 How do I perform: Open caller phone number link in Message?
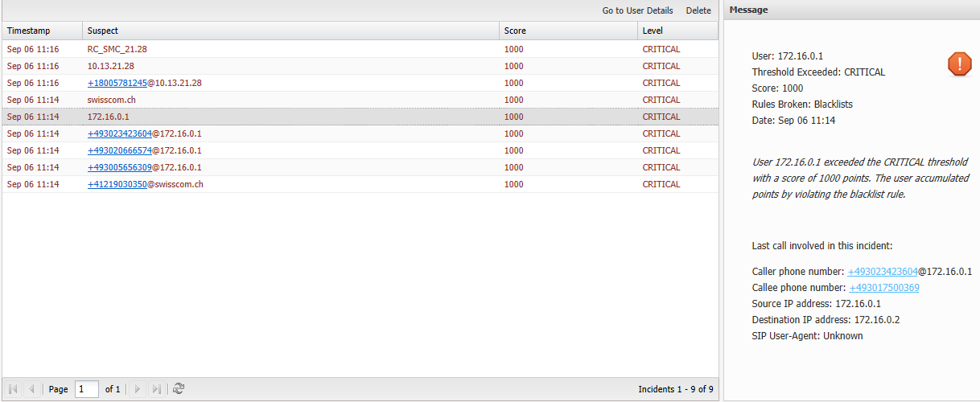click(x=883, y=272)
